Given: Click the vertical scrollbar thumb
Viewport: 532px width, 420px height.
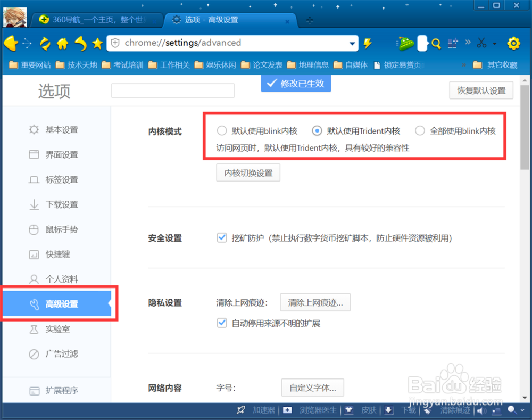Looking at the screenshot, I should [525, 127].
